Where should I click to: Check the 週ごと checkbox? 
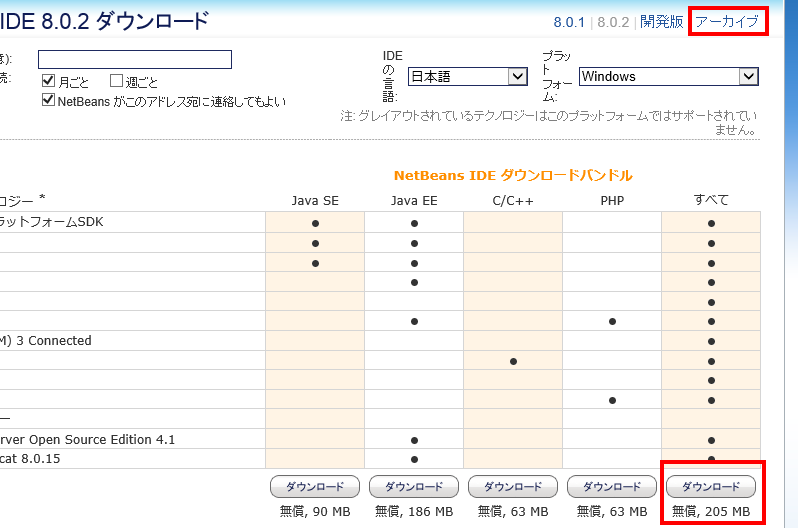[117, 80]
